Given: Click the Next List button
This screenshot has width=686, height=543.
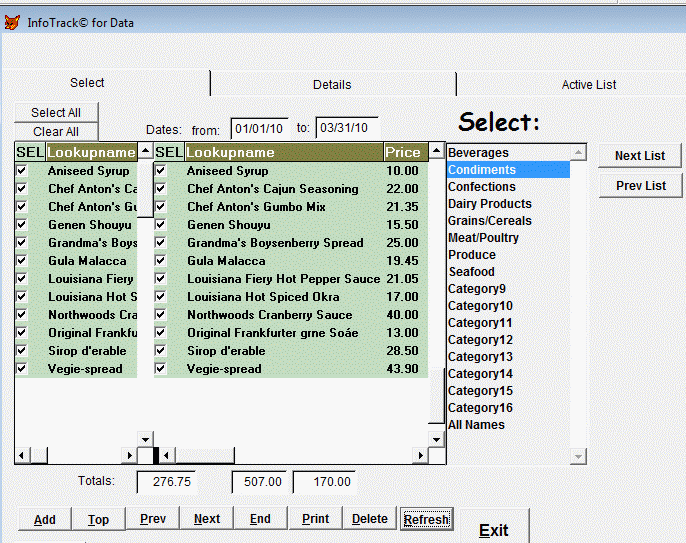Looking at the screenshot, I should 640,156.
